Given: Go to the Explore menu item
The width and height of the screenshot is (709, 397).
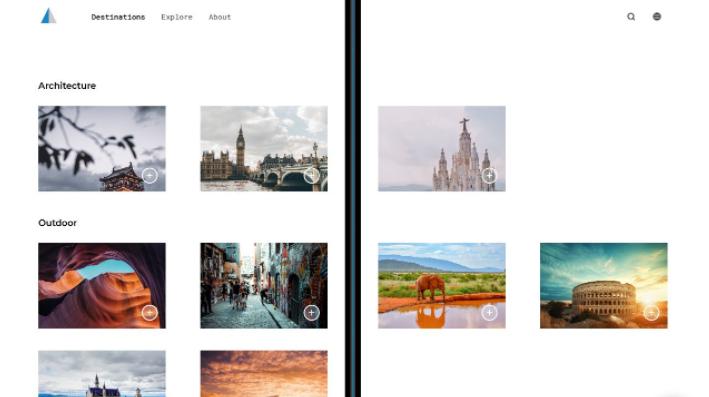Looking at the screenshot, I should pyautogui.click(x=177, y=17).
